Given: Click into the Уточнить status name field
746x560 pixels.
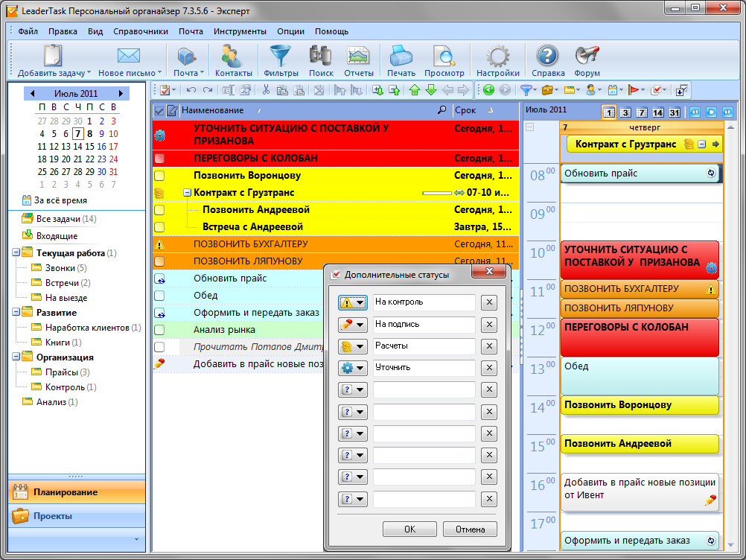Looking at the screenshot, I should [x=424, y=368].
